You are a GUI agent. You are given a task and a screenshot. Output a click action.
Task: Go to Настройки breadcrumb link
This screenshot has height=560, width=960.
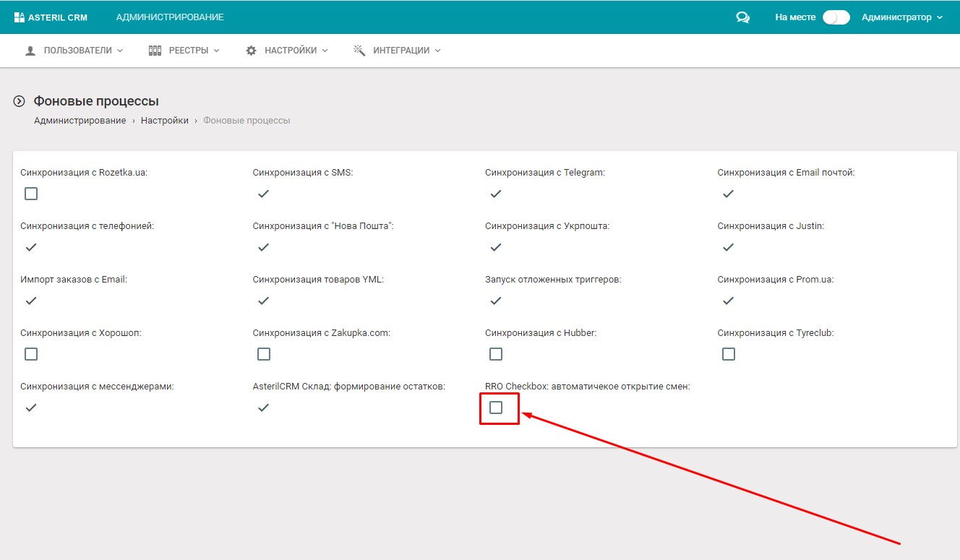pos(165,121)
